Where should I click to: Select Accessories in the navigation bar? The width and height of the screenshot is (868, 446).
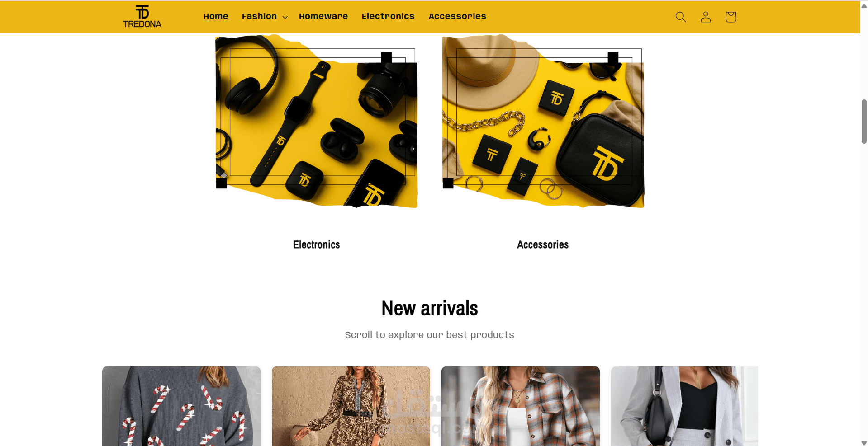[457, 16]
